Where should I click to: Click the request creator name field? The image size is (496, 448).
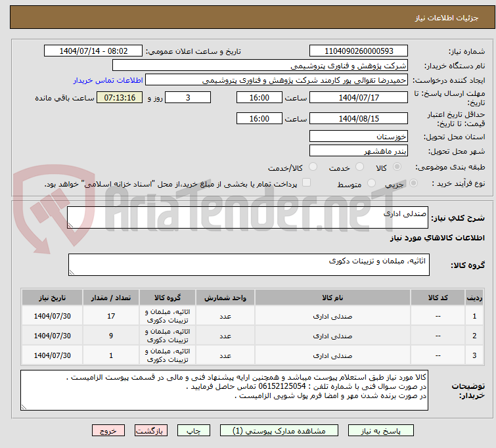277,80
